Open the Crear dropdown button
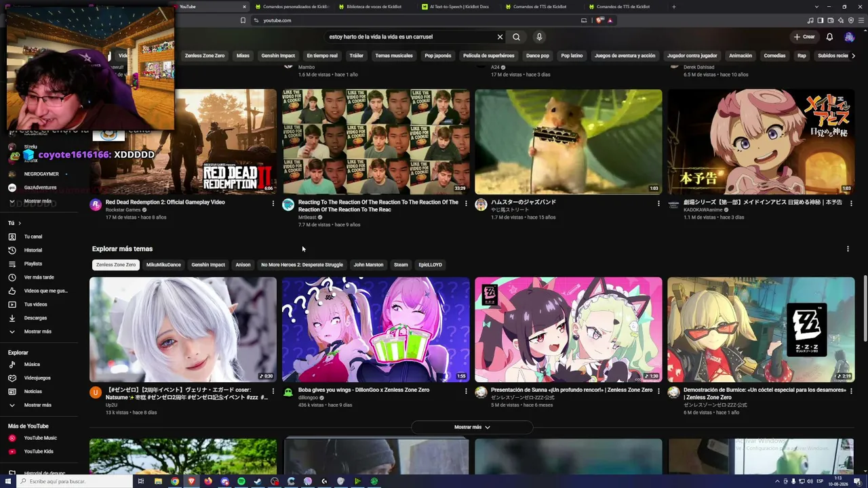 click(x=804, y=37)
